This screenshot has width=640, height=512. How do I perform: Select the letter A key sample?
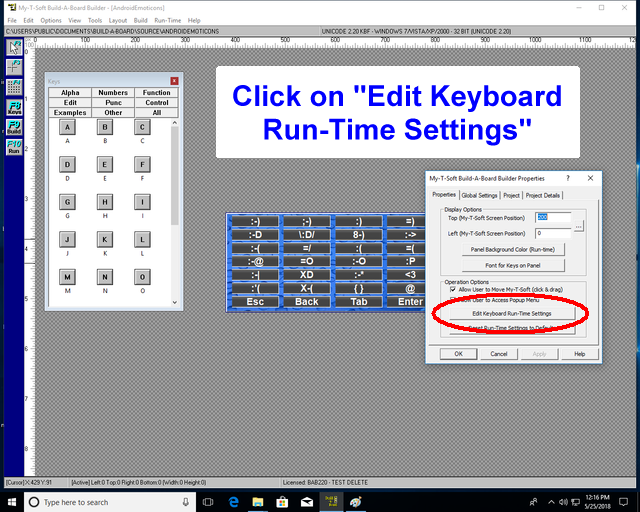[67, 128]
